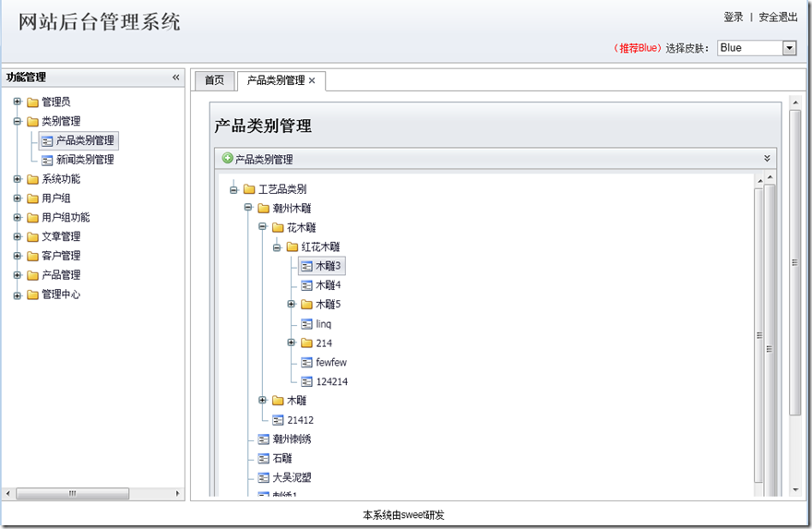
Task: Click the 大吴泥塑 leaf icon
Action: click(264, 477)
